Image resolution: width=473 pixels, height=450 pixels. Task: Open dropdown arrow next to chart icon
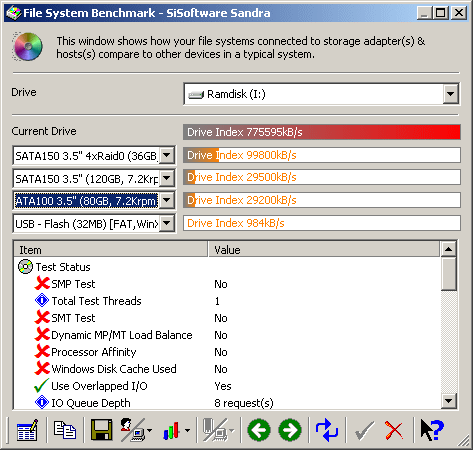point(188,431)
